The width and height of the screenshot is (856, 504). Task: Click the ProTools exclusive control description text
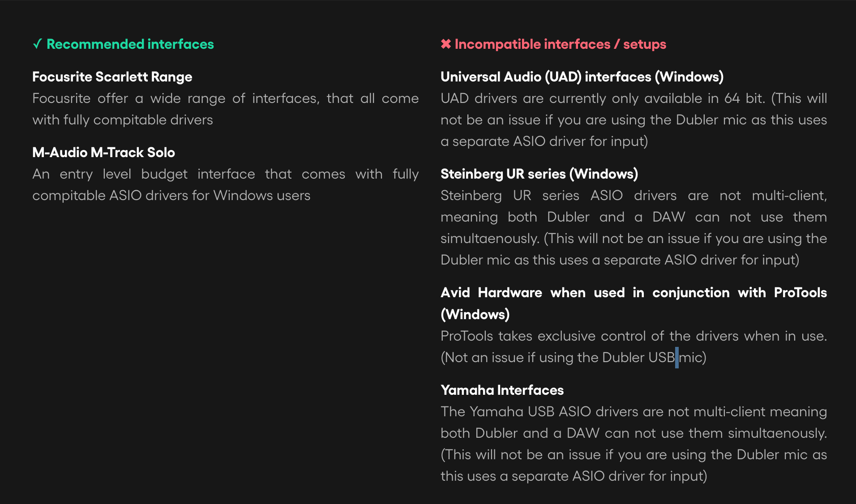(x=633, y=347)
